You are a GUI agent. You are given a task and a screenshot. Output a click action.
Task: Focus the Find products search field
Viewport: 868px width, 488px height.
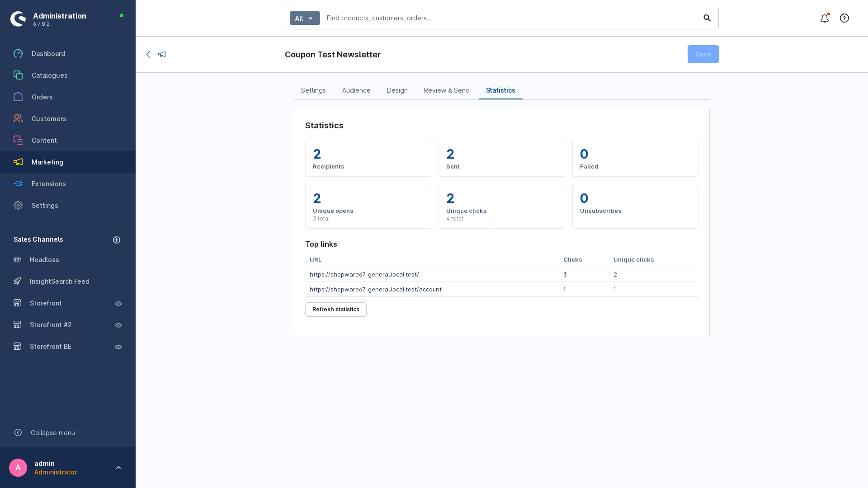[511, 18]
